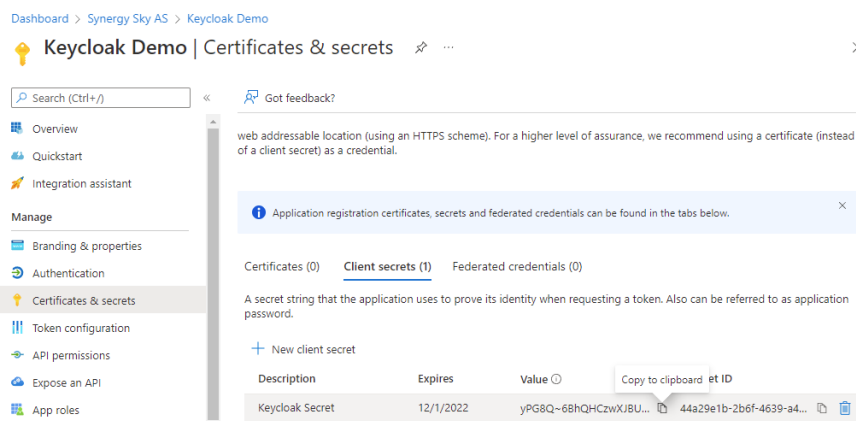Click the Certificates & secrets key icon

(17, 300)
